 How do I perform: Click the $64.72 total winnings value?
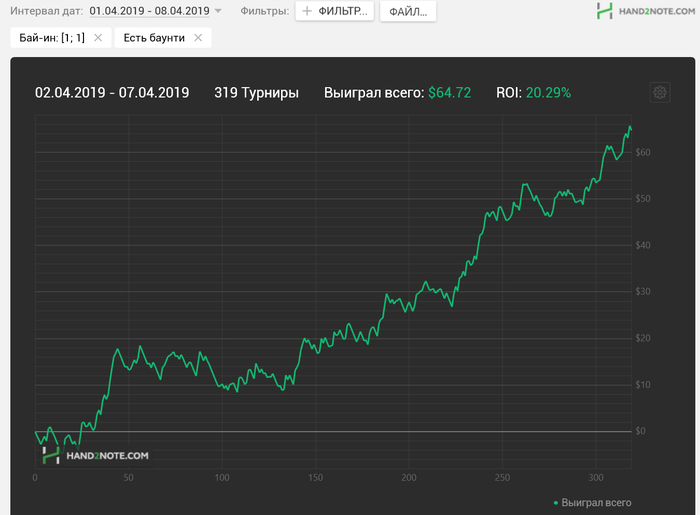point(450,92)
